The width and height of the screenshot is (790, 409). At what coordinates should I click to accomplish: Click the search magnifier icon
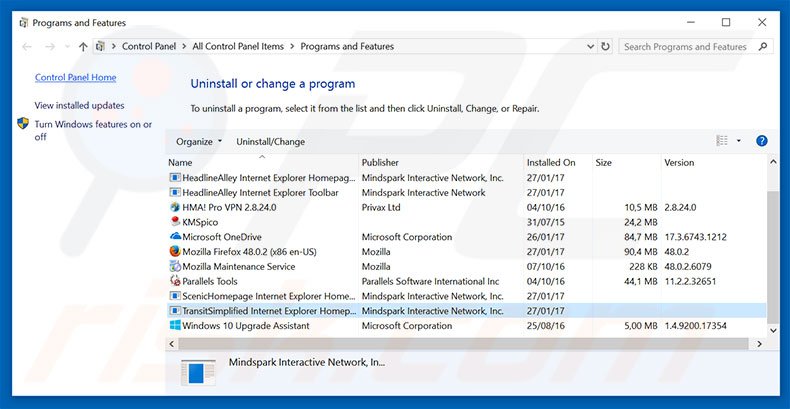[763, 46]
